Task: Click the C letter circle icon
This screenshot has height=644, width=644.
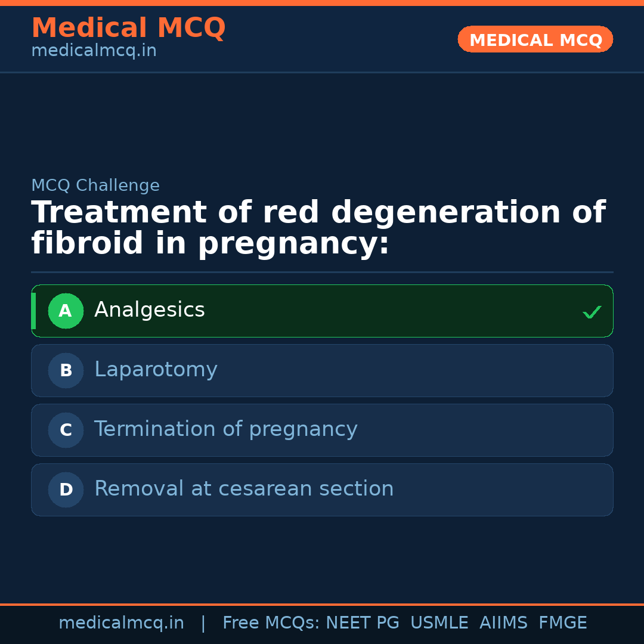Action: coord(66,430)
